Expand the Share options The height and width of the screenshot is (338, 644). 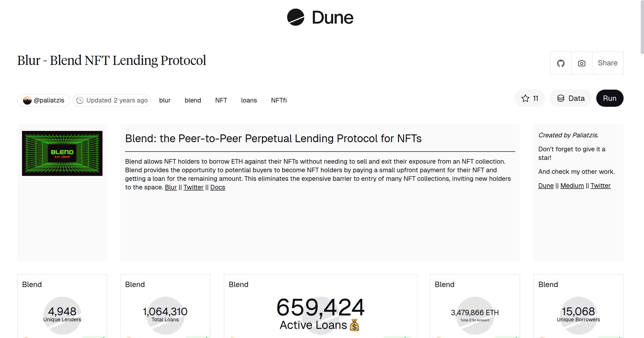click(608, 63)
